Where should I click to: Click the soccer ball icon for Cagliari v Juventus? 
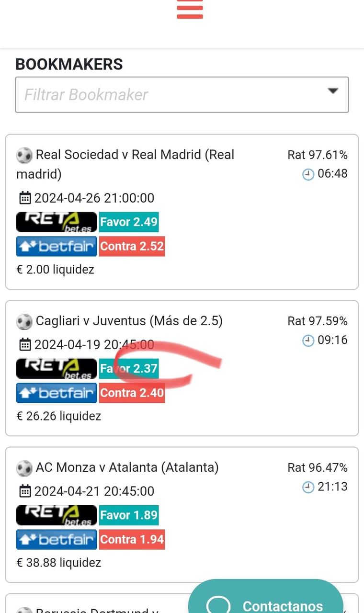pos(24,322)
